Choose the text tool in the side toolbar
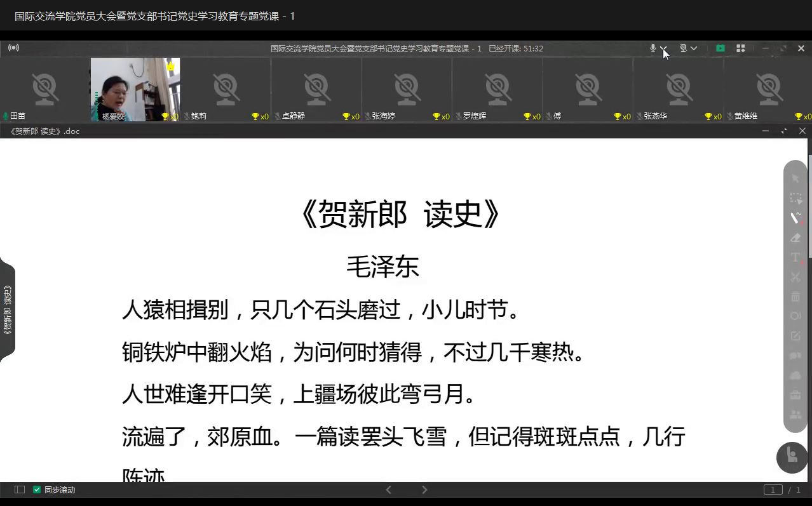The width and height of the screenshot is (812, 506). point(795,257)
